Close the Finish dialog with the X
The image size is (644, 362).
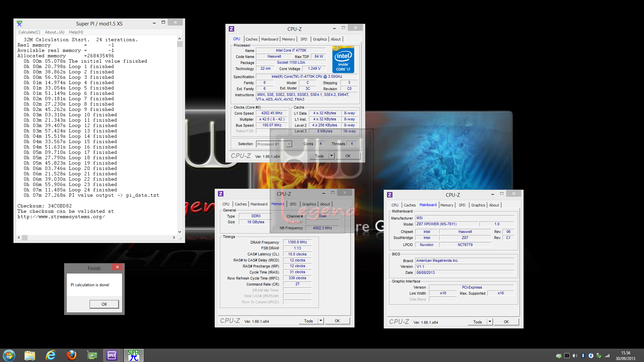(x=117, y=267)
